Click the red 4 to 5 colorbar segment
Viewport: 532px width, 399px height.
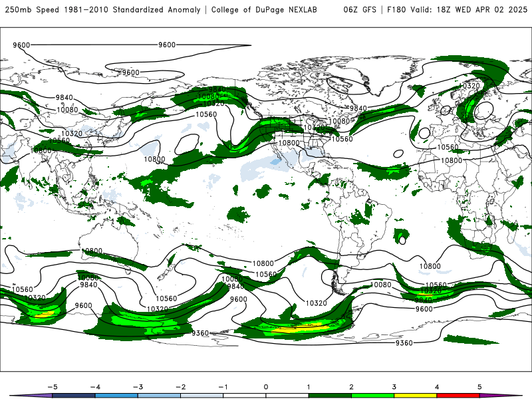[x=458, y=396]
